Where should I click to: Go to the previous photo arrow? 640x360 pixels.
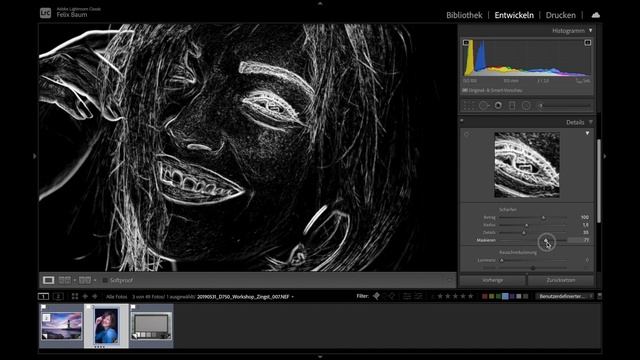point(85,296)
